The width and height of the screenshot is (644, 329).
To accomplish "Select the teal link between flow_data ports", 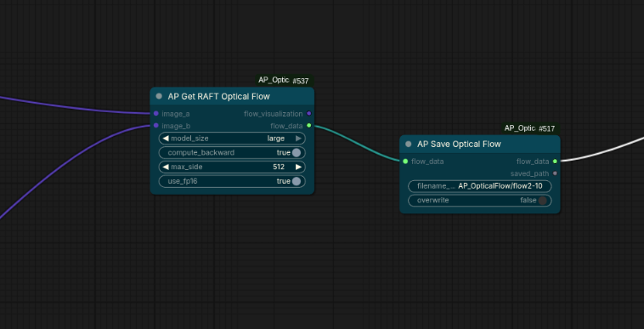I will 358,143.
